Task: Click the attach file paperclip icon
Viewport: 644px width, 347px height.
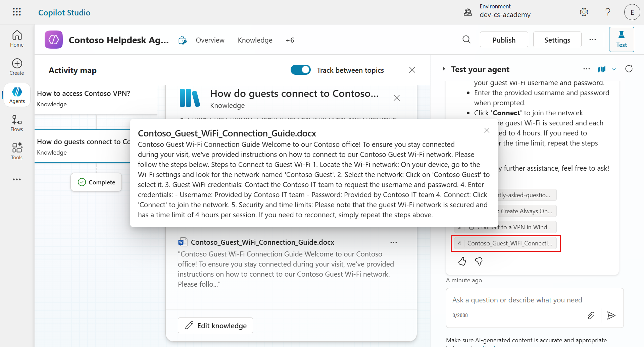Action: pos(591,315)
